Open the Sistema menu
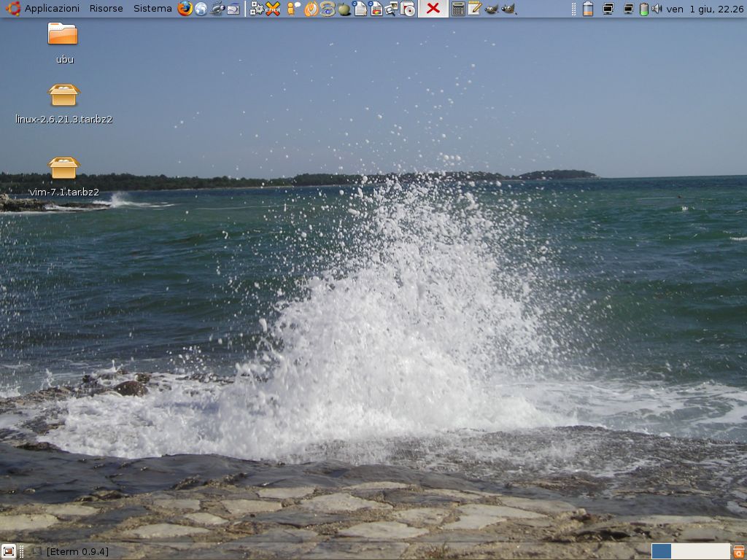The height and width of the screenshot is (560, 747). 152,9
